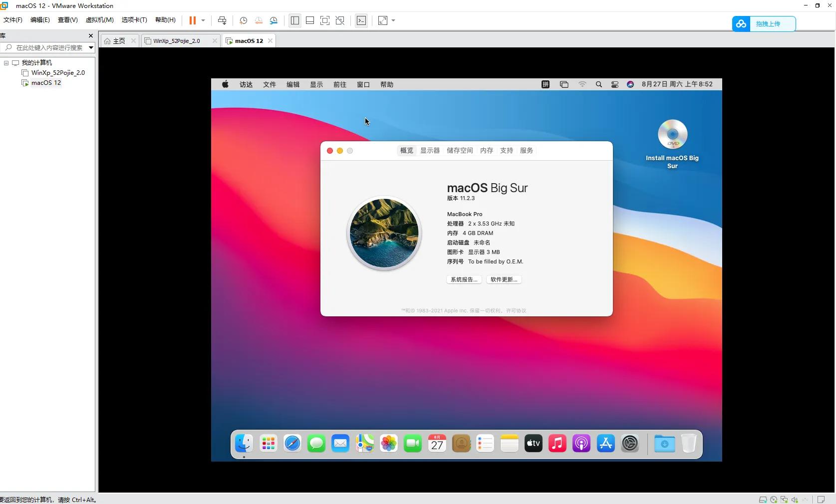Click the 软件更新... button
This screenshot has height=504, width=836.
pos(504,279)
